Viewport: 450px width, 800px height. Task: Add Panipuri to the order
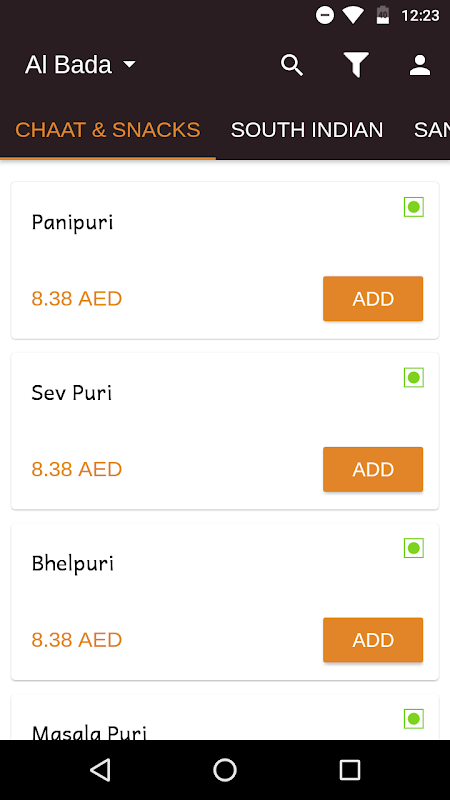point(373,298)
